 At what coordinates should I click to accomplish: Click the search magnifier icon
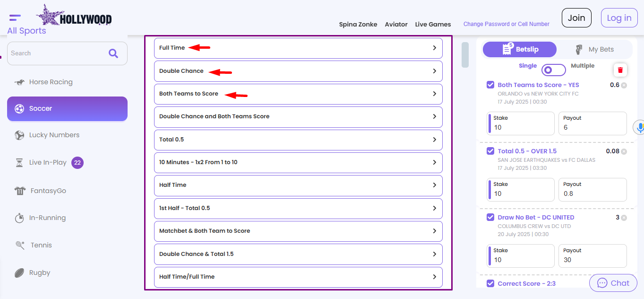113,53
